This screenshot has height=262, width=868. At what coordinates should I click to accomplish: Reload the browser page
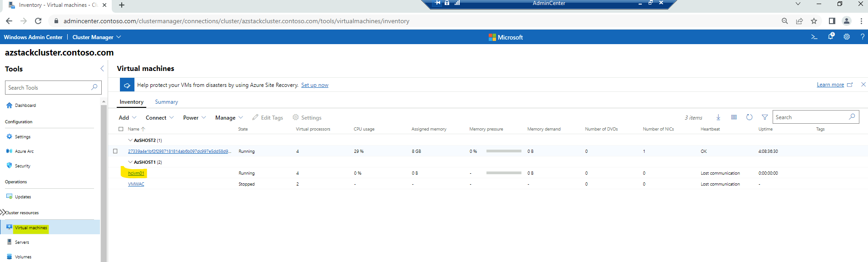coord(38,21)
